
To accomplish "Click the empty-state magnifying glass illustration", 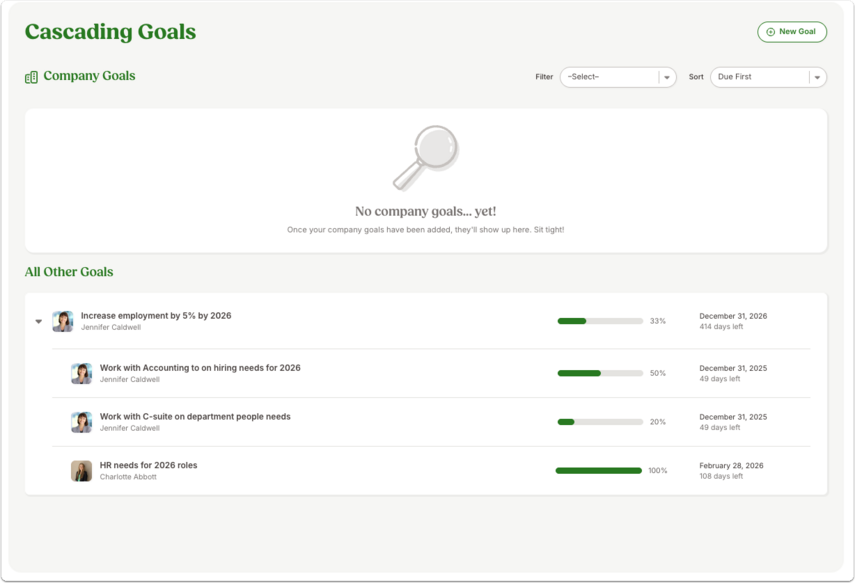I will [426, 158].
